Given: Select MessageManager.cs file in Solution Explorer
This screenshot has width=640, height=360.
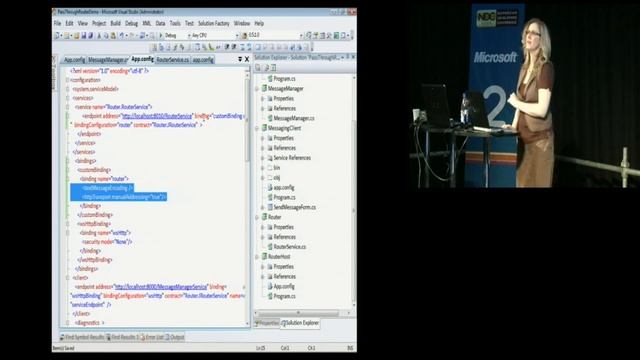Looking at the screenshot, I should pyautogui.click(x=293, y=118).
